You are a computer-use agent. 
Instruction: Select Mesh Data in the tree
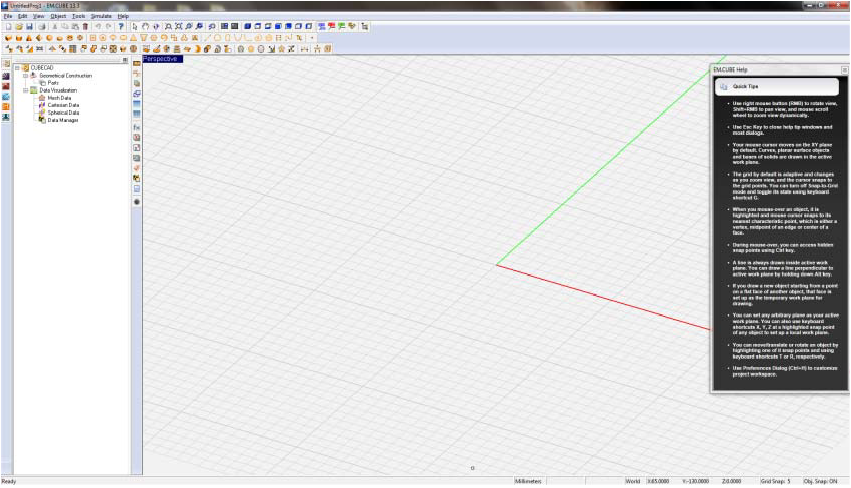pyautogui.click(x=59, y=98)
